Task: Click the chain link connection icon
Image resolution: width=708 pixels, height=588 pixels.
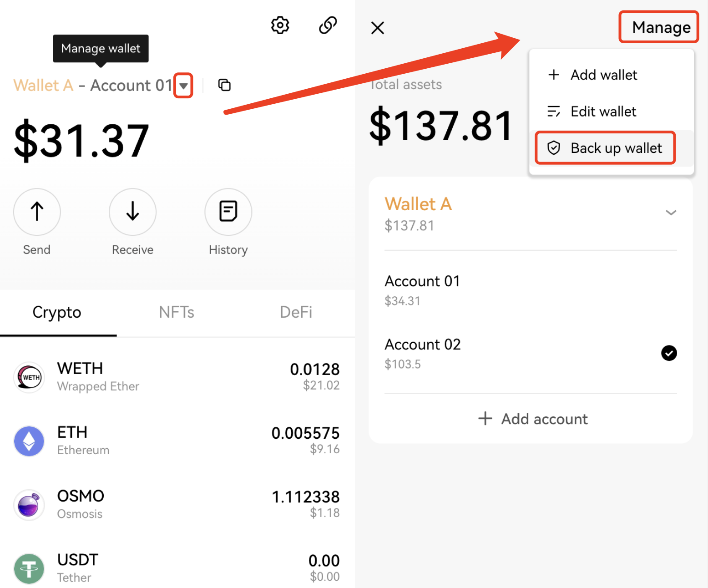Action: click(328, 25)
